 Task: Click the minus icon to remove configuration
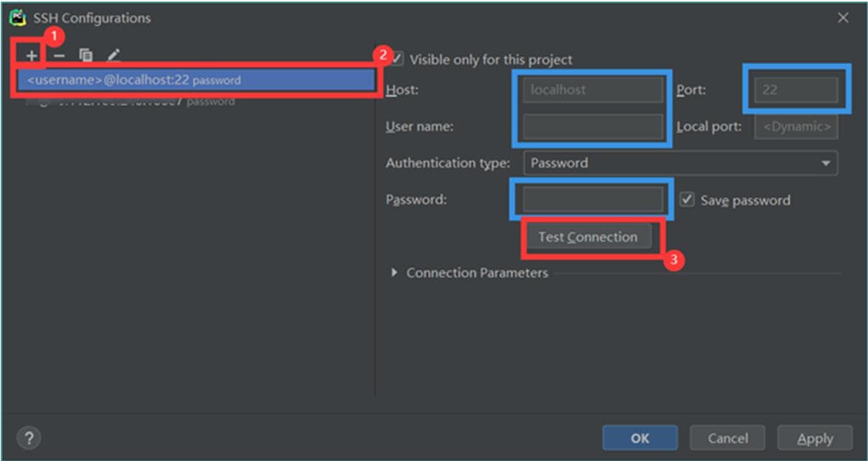click(60, 55)
